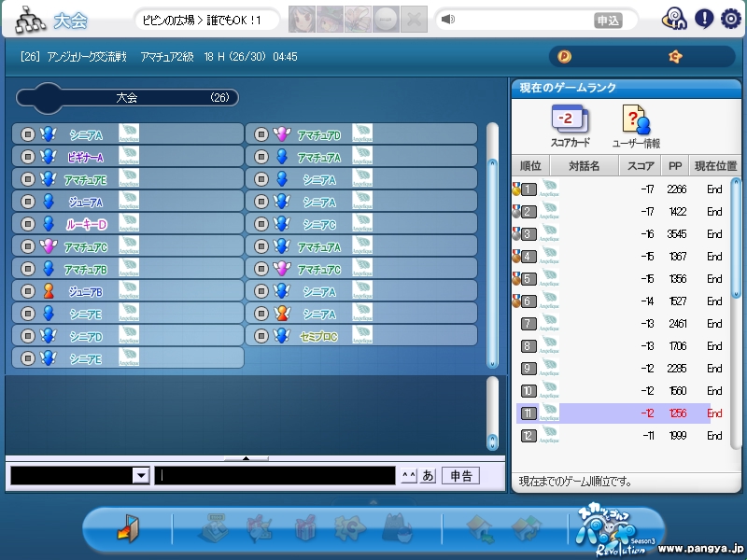Click the exit door icon
The height and width of the screenshot is (560, 747).
(127, 531)
